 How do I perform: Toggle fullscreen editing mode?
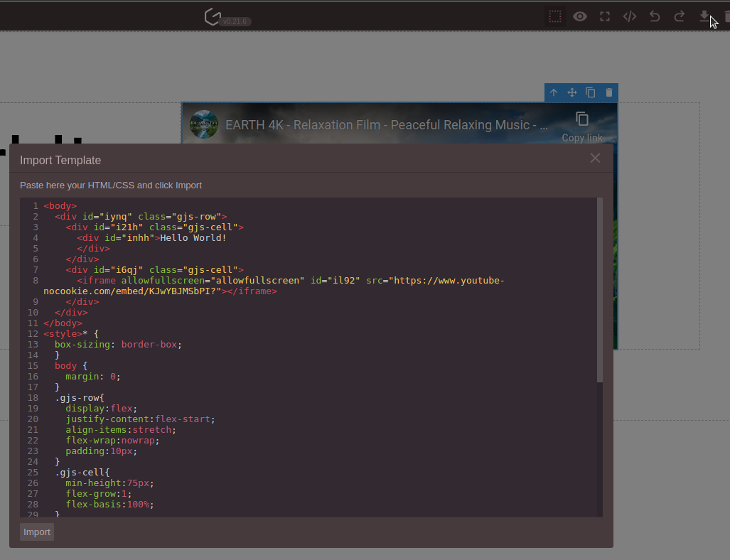[604, 16]
